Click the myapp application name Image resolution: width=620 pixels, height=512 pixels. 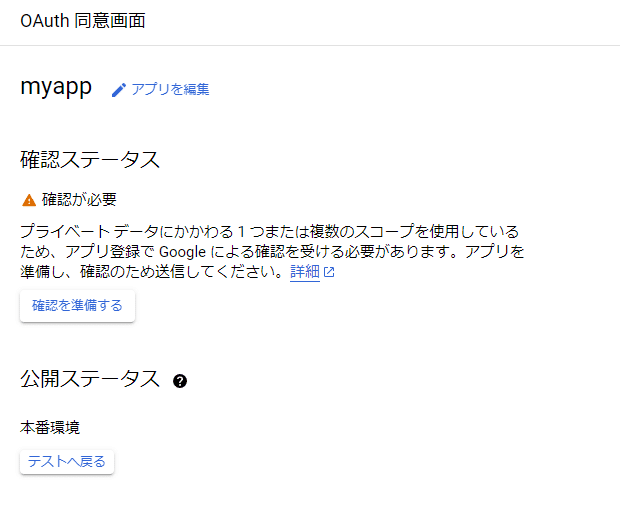[56, 86]
